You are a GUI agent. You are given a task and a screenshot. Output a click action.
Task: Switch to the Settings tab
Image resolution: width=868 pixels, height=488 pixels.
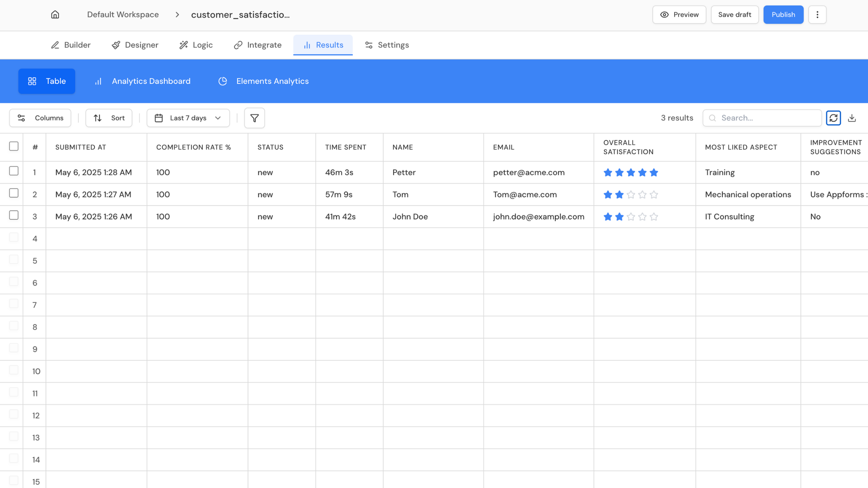pos(387,45)
